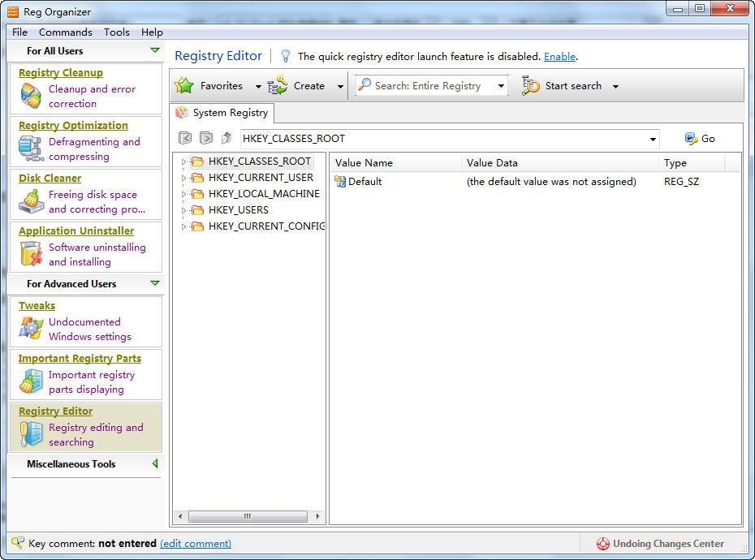Click the Favorites star icon
Image resolution: width=755 pixels, height=560 pixels.
(x=185, y=86)
